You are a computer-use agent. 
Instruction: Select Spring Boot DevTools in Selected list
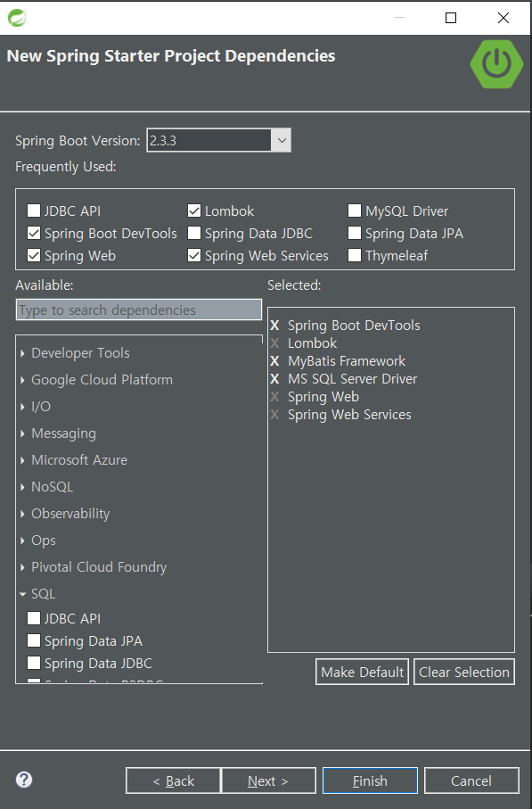354,326
